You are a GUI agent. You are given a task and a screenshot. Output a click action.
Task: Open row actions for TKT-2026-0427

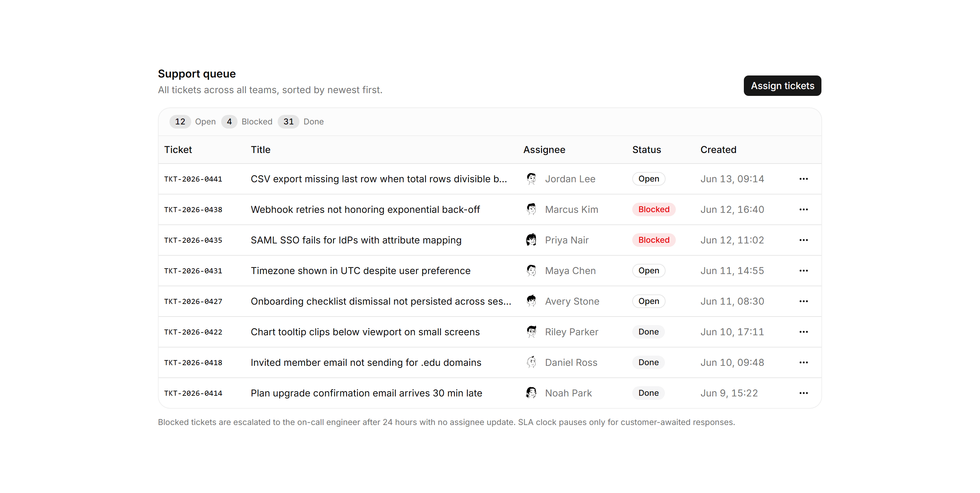(x=803, y=302)
